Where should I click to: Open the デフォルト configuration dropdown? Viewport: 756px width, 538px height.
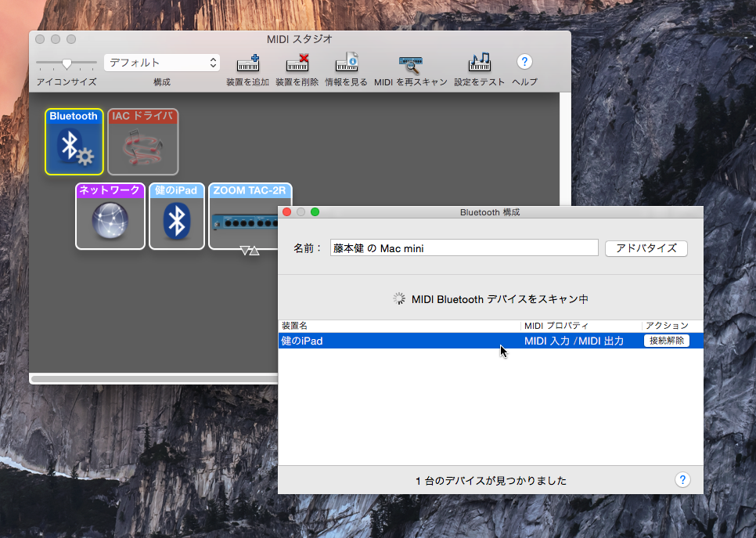click(x=162, y=63)
